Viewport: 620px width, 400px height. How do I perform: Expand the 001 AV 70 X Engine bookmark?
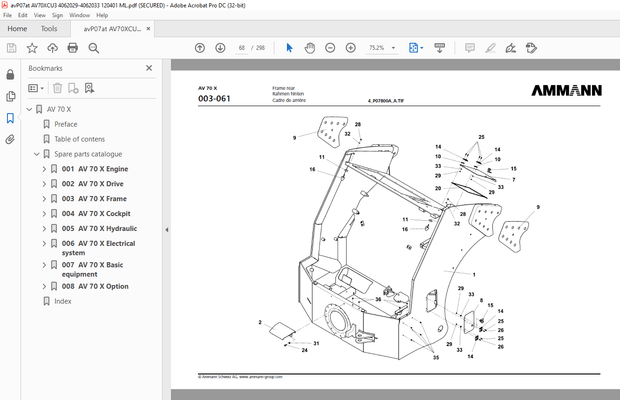point(44,169)
